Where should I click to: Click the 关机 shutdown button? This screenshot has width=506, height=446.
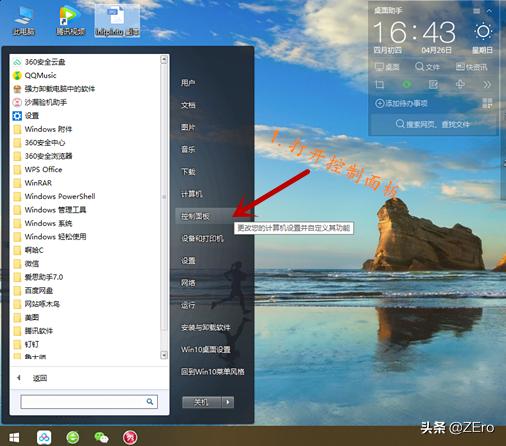(201, 402)
